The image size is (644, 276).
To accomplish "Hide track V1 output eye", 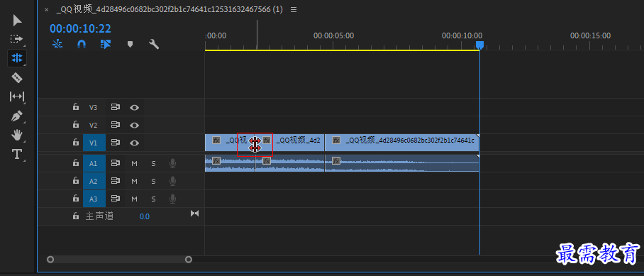I will tap(134, 143).
